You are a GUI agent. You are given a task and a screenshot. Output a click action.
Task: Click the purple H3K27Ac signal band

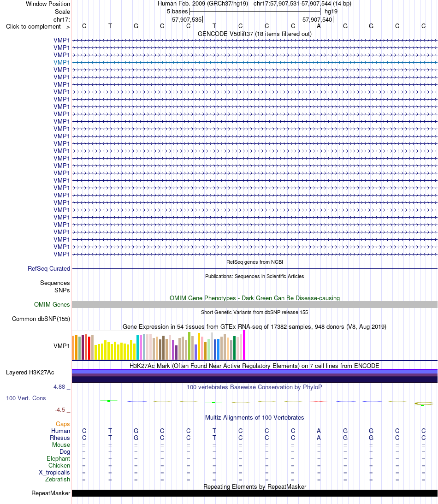click(255, 376)
